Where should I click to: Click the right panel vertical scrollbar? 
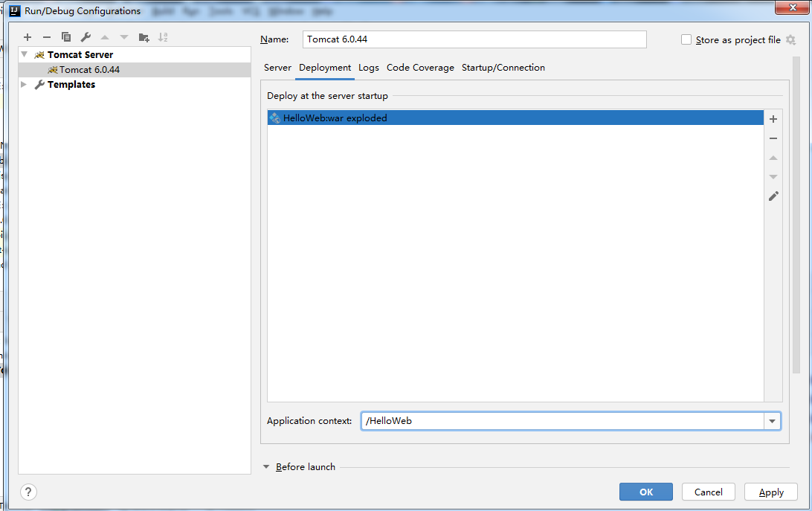[x=796, y=214]
